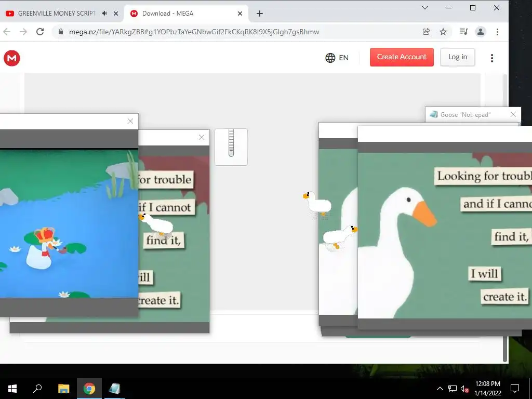The image size is (532, 399).
Task: View site security lock information
Action: pyautogui.click(x=61, y=32)
